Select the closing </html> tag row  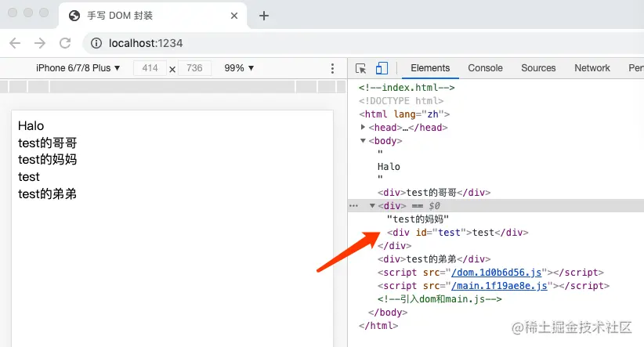click(378, 326)
